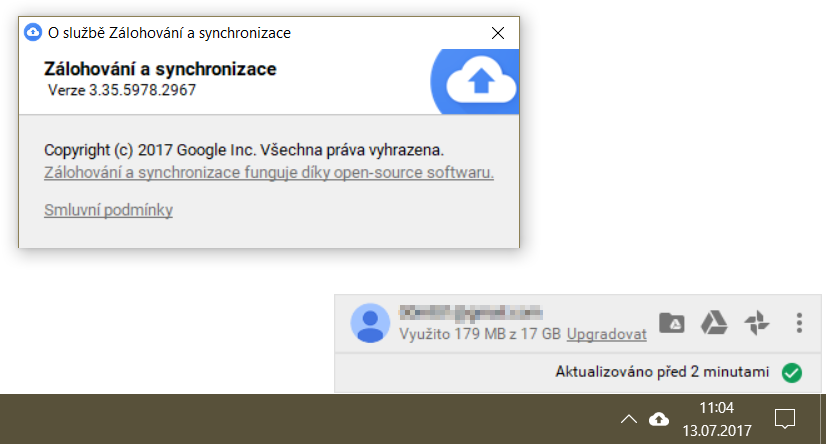This screenshot has height=444, width=826.
Task: Click the Využito 179 MB z 17 GB text
Action: point(480,332)
